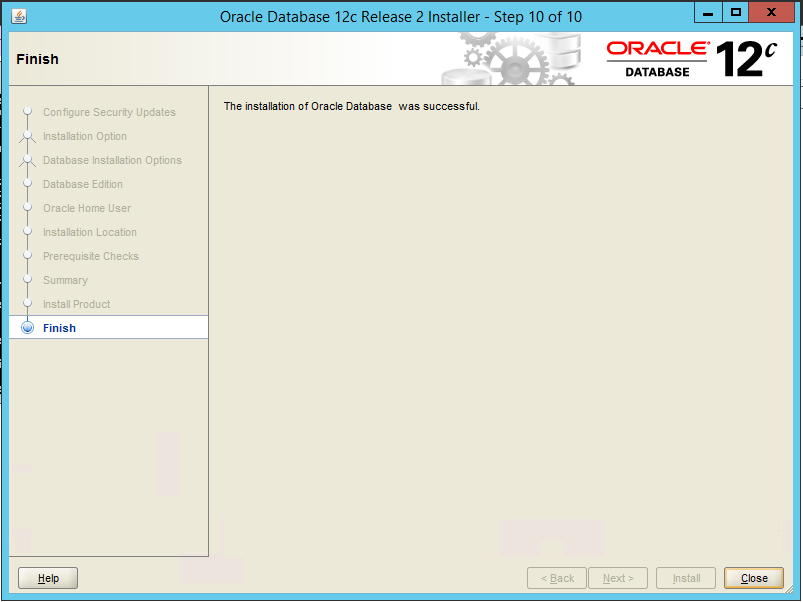The height and width of the screenshot is (602, 803).
Task: Close the installer with Close button
Action: point(754,578)
